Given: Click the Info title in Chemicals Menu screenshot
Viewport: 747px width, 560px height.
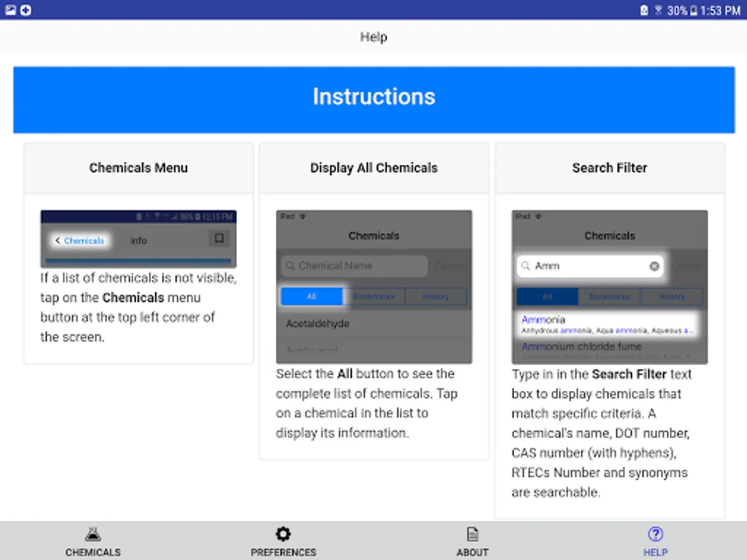Looking at the screenshot, I should click(x=138, y=240).
